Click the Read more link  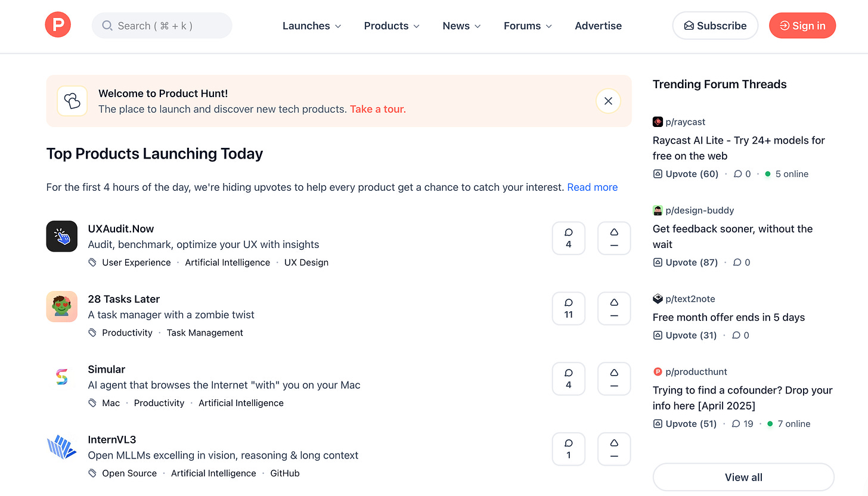pos(592,187)
